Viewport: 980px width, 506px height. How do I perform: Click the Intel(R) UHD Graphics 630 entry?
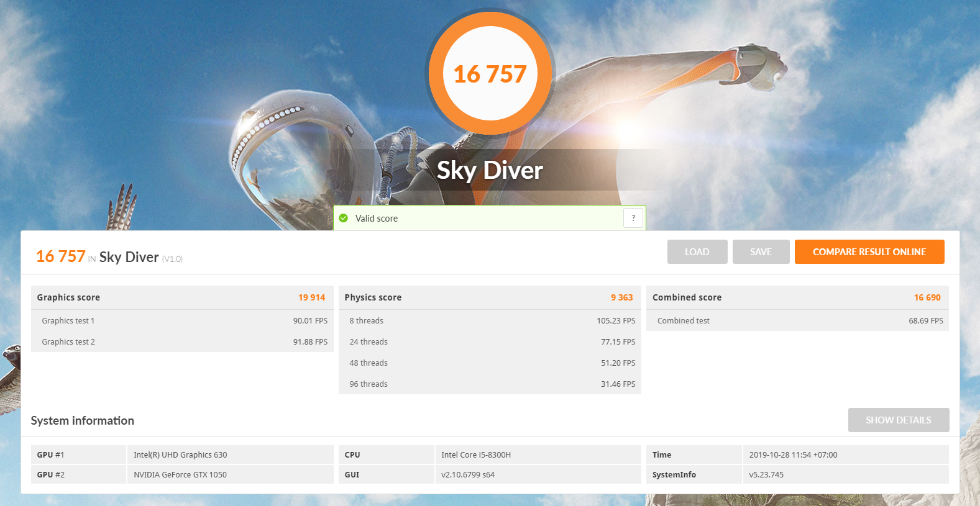point(180,455)
